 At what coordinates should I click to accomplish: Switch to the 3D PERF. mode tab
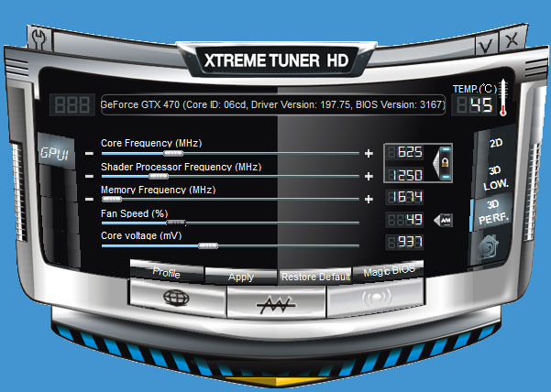pyautogui.click(x=493, y=213)
